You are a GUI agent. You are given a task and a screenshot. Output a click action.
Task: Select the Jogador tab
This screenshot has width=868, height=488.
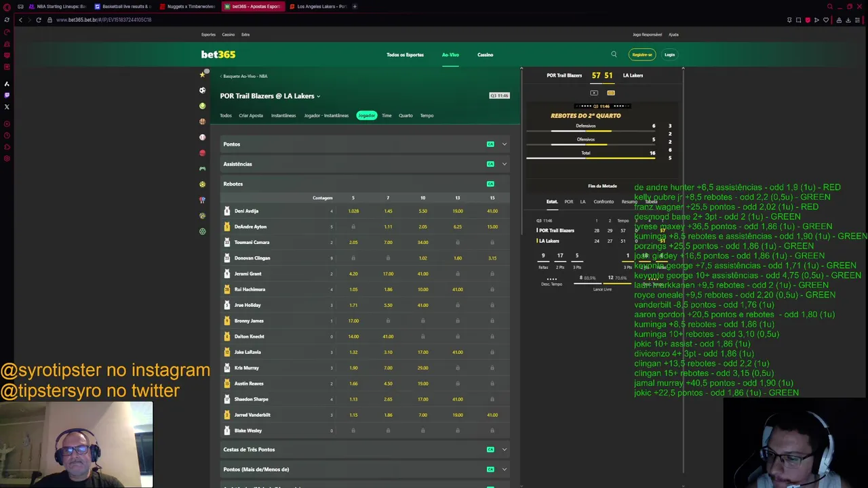click(366, 115)
